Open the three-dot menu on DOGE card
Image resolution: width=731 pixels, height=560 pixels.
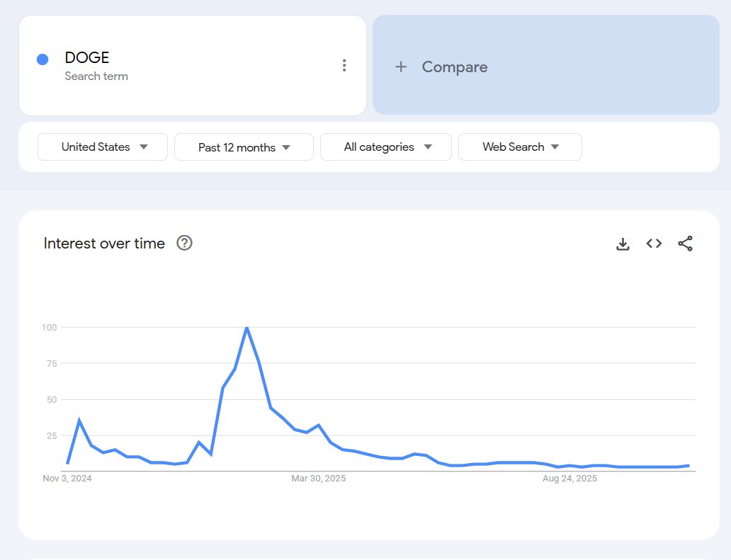344,64
